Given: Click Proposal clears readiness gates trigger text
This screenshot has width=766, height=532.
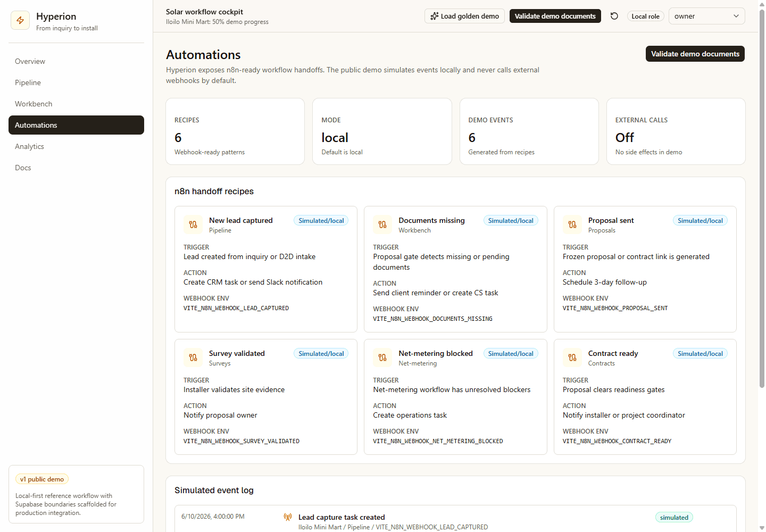Looking at the screenshot, I should pyautogui.click(x=613, y=390).
